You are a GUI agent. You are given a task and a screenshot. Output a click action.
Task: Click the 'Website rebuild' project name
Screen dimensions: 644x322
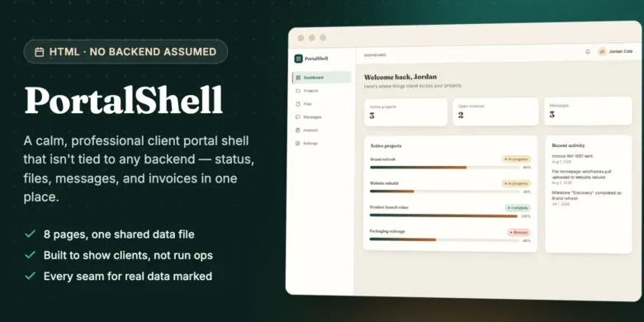point(384,183)
